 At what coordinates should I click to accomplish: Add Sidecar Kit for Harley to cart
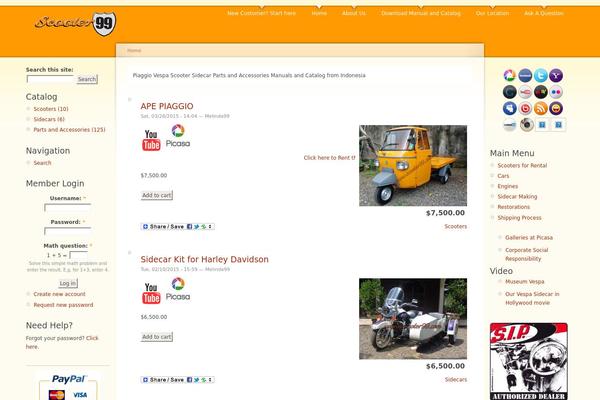(x=157, y=337)
